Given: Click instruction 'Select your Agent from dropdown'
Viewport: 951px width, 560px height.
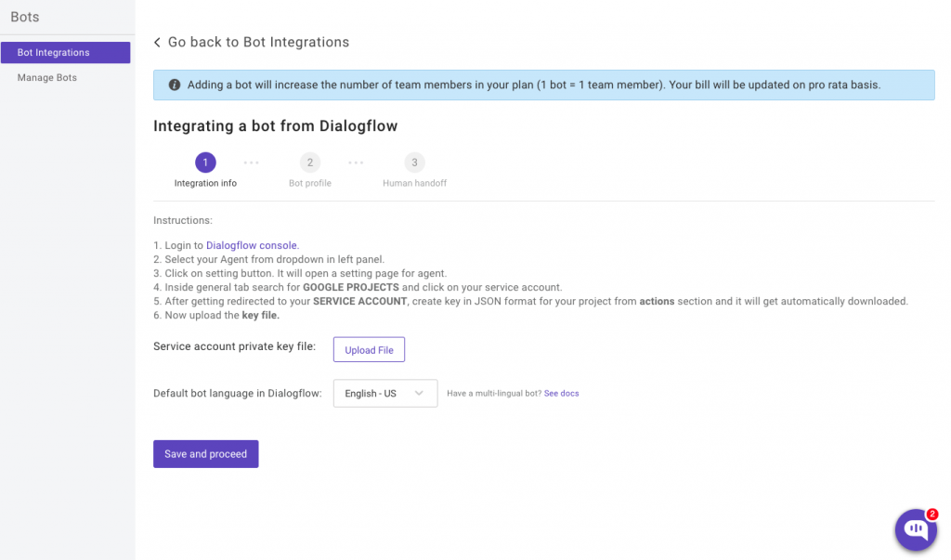Looking at the screenshot, I should point(268,260).
